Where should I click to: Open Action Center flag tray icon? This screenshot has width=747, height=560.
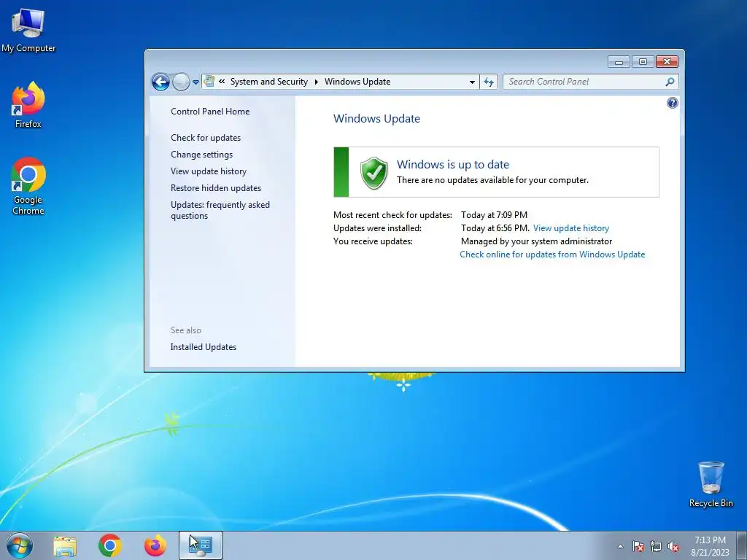tap(638, 546)
